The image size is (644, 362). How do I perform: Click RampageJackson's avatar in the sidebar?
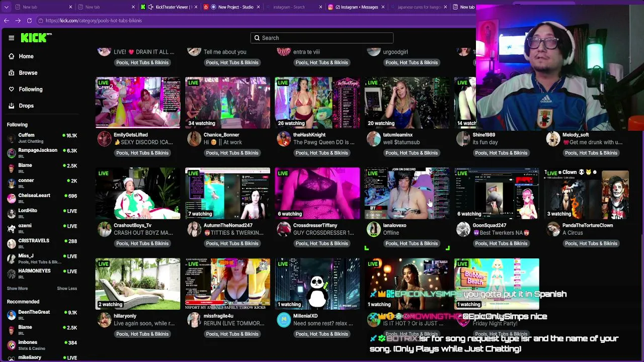tap(12, 153)
